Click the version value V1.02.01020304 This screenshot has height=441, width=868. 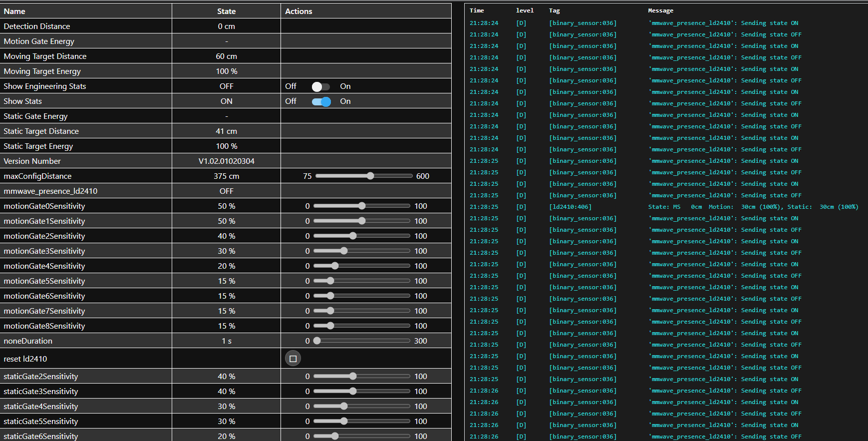pos(227,161)
